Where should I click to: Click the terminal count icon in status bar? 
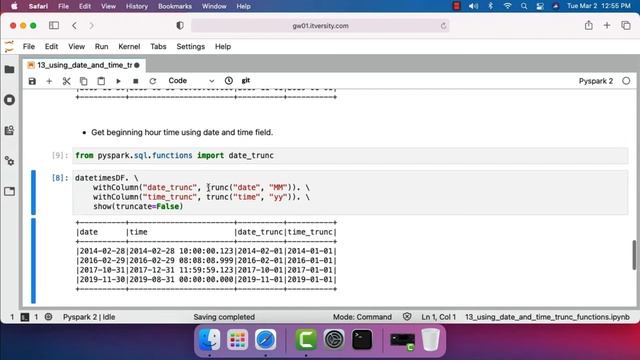pyautogui.click(x=25, y=317)
